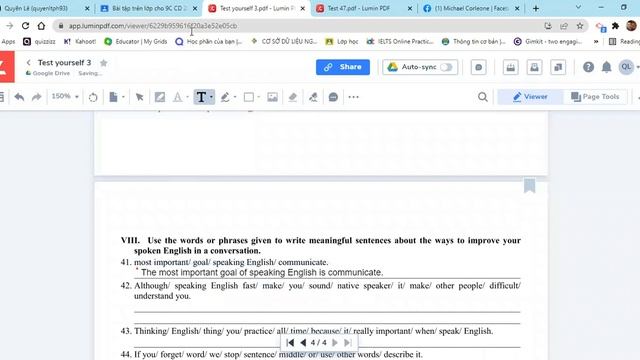The image size is (640, 360).
Task: Go to next page in page navigator
Action: coord(335,342)
